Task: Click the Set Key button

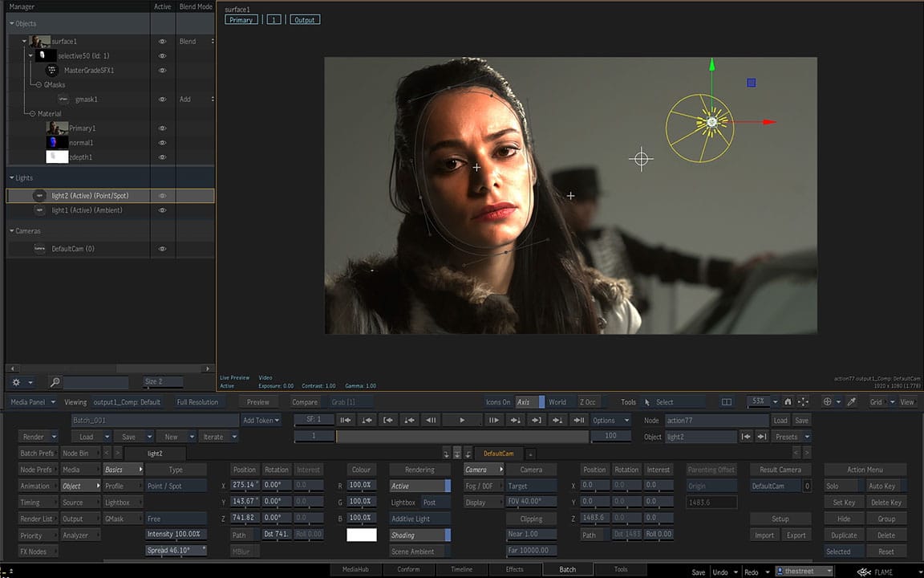Action: click(x=844, y=503)
